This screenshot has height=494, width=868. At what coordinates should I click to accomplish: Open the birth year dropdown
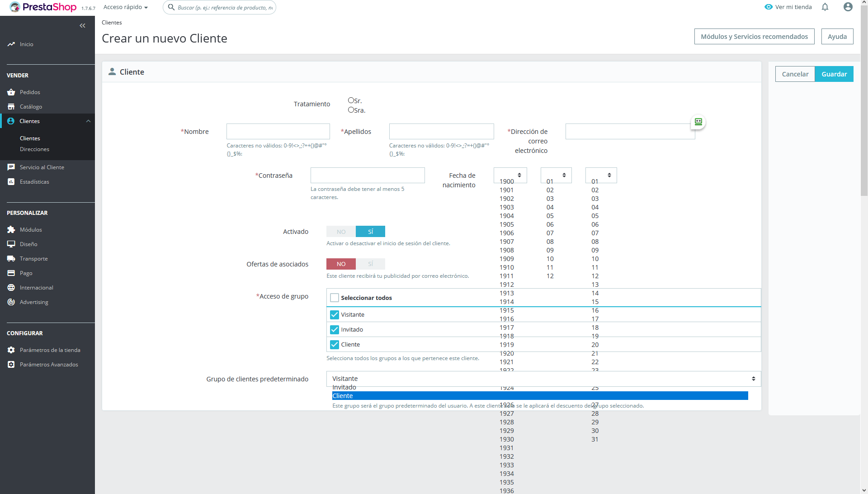(x=510, y=175)
